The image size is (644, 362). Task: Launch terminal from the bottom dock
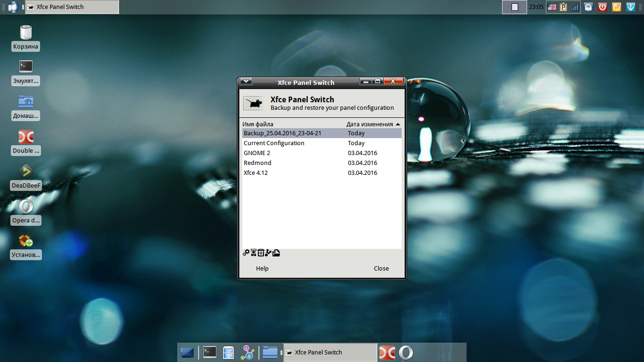point(210,352)
